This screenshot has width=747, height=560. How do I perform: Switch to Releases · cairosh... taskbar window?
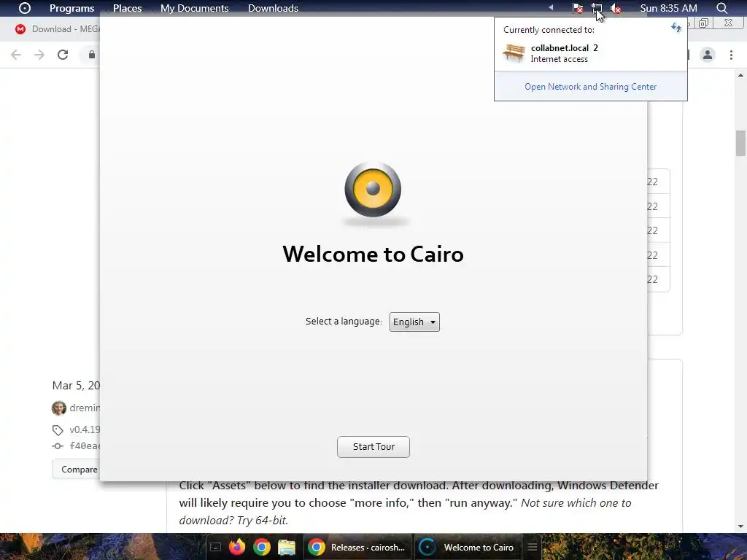click(358, 547)
